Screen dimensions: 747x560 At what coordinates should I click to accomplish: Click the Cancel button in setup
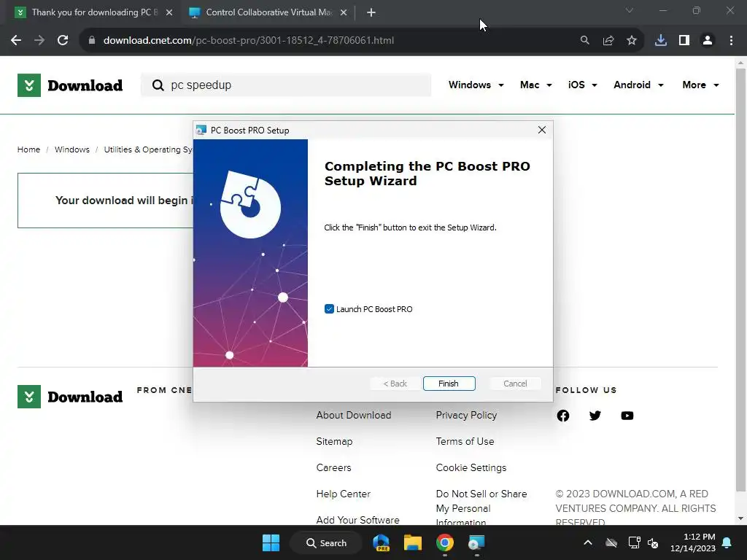(515, 384)
